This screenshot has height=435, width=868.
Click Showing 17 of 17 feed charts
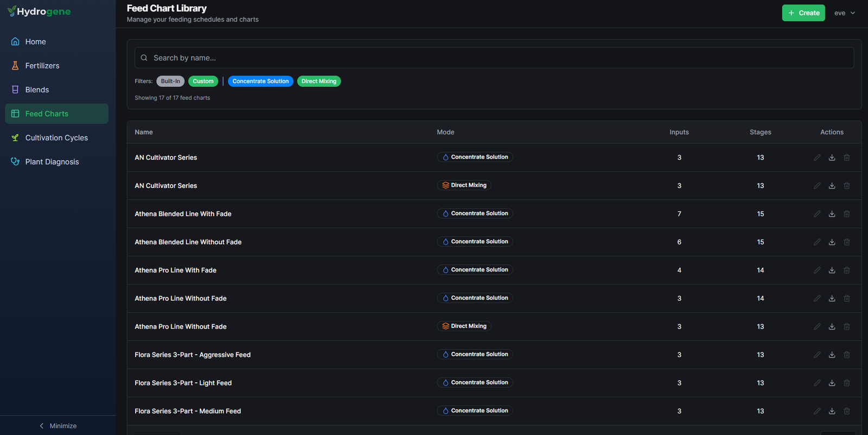173,98
